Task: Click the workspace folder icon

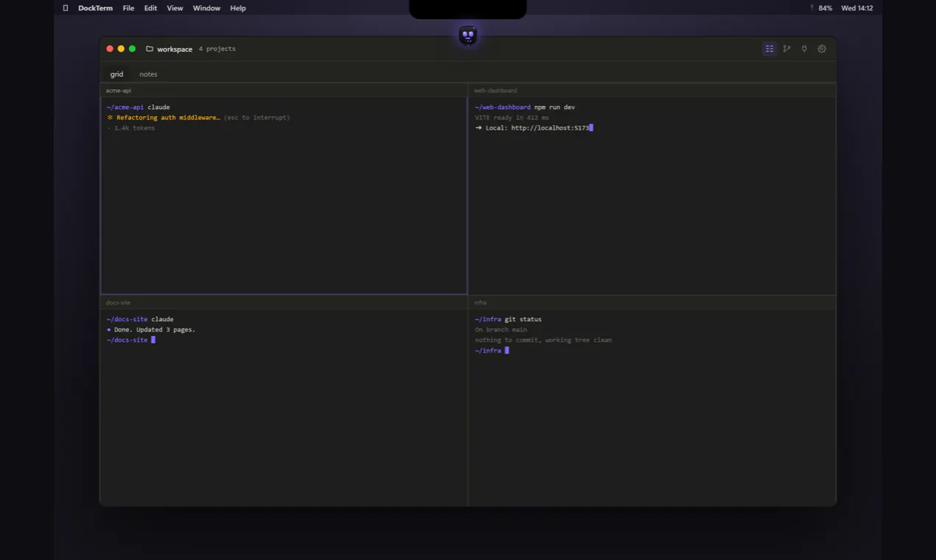Action: [x=150, y=49]
